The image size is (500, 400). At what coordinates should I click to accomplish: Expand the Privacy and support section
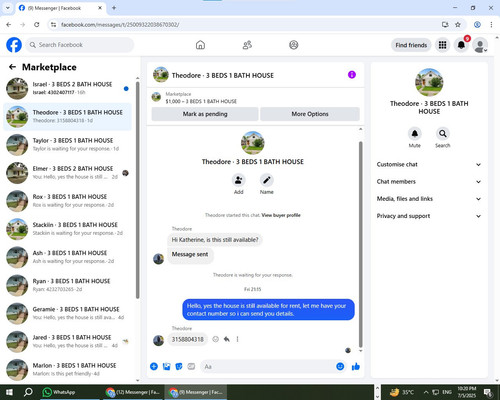(429, 216)
